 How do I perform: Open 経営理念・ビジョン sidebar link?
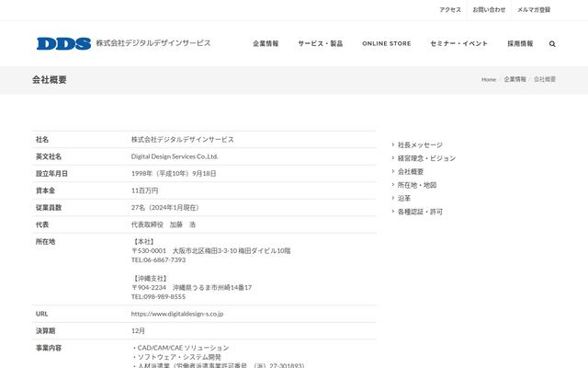pyautogui.click(x=426, y=158)
